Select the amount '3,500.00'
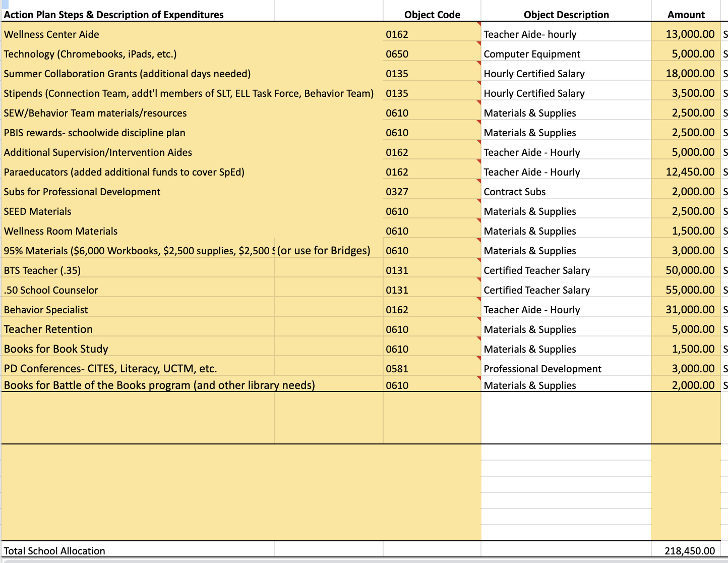The width and height of the screenshot is (728, 563). [693, 93]
